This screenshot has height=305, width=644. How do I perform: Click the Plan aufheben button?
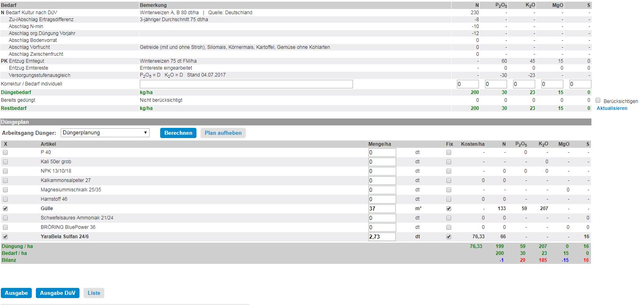223,133
